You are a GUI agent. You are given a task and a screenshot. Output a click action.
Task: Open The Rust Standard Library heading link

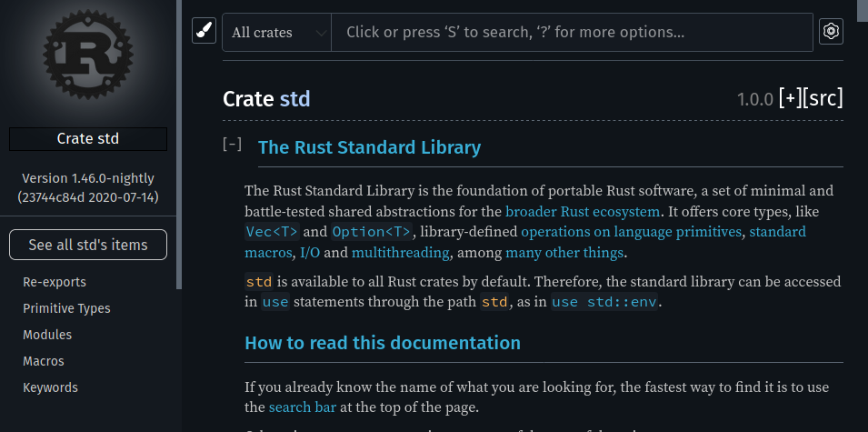coord(369,147)
